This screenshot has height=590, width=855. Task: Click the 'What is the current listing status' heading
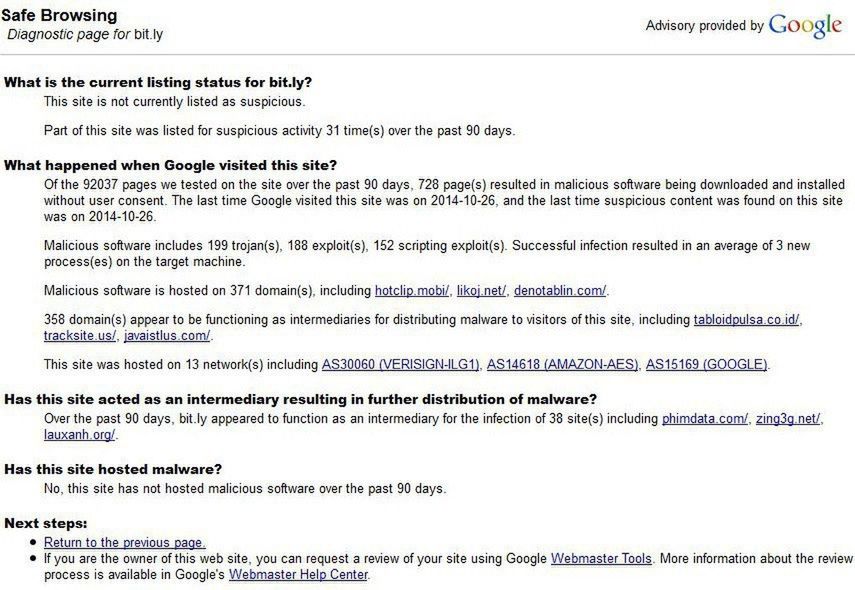click(165, 83)
